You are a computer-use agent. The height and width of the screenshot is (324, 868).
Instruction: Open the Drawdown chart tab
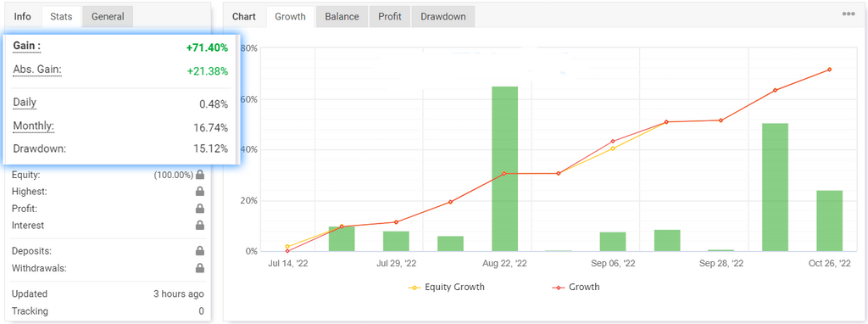click(x=442, y=17)
